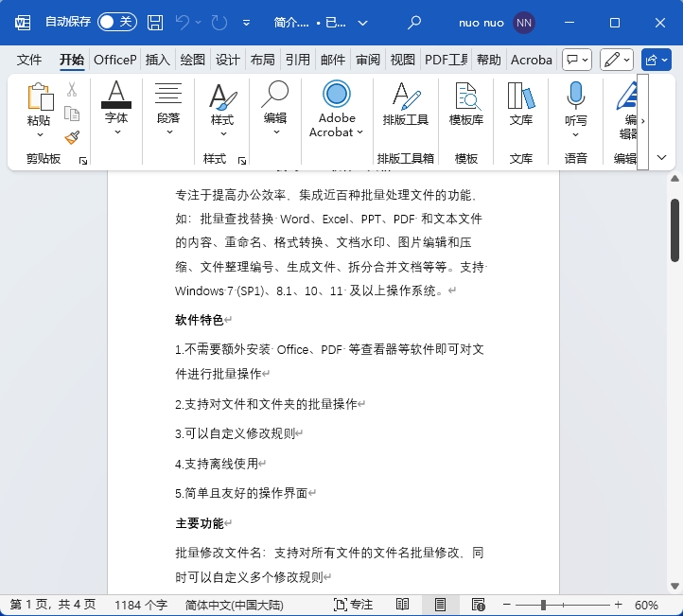Screen dimensions: 683x616
Task: Collapse the ribbon with the chevron
Action: coord(661,157)
